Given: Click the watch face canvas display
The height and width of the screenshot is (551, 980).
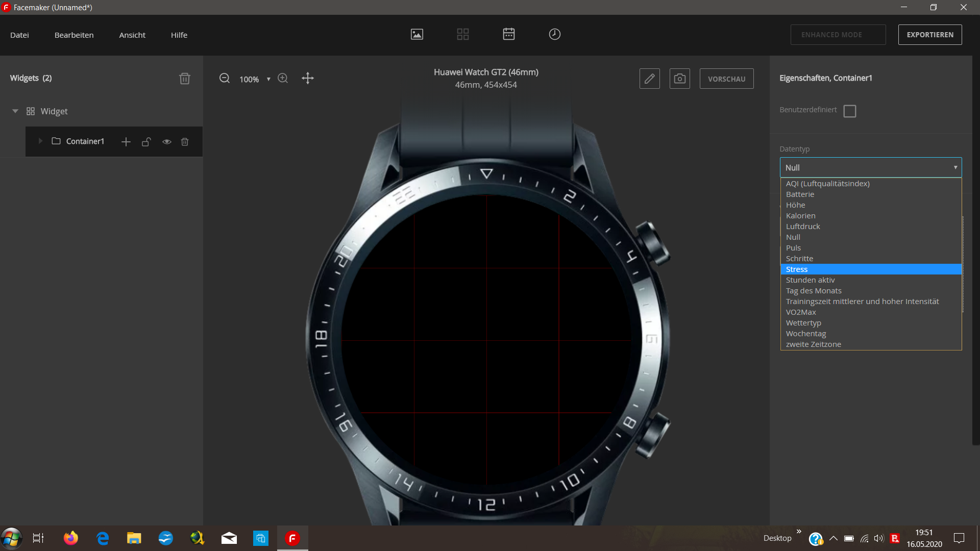Looking at the screenshot, I should point(486,340).
